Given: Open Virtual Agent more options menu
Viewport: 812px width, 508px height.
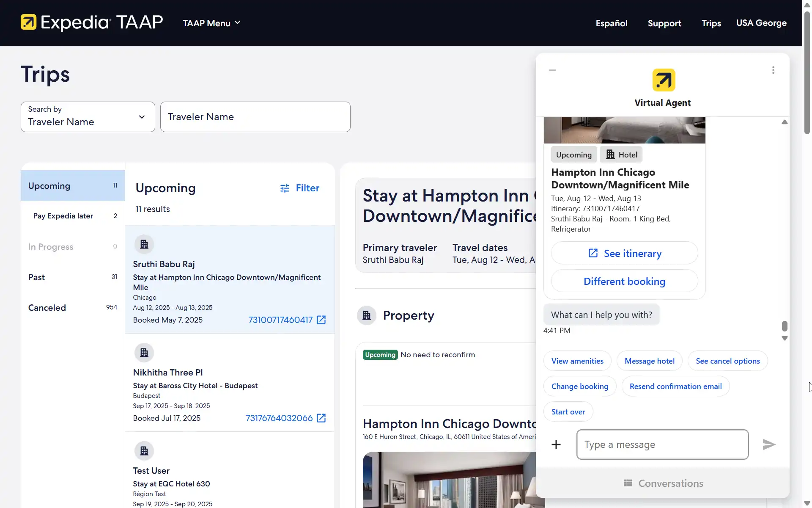Looking at the screenshot, I should click(x=773, y=70).
